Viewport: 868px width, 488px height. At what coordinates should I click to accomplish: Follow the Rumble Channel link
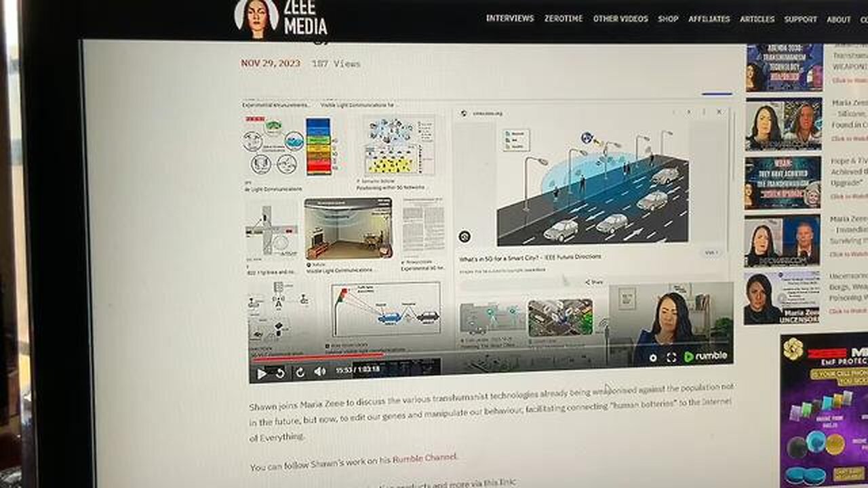425,458
